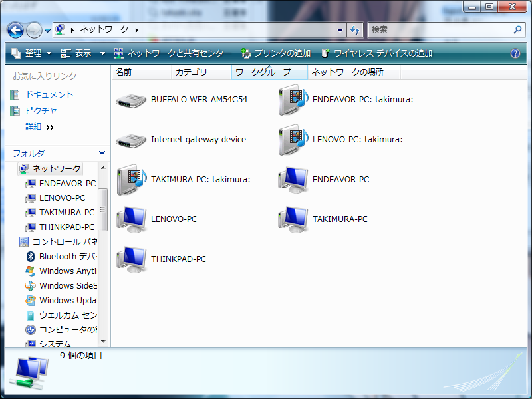Sort by the ワークグループ column header
The width and height of the screenshot is (532, 399).
tap(269, 72)
